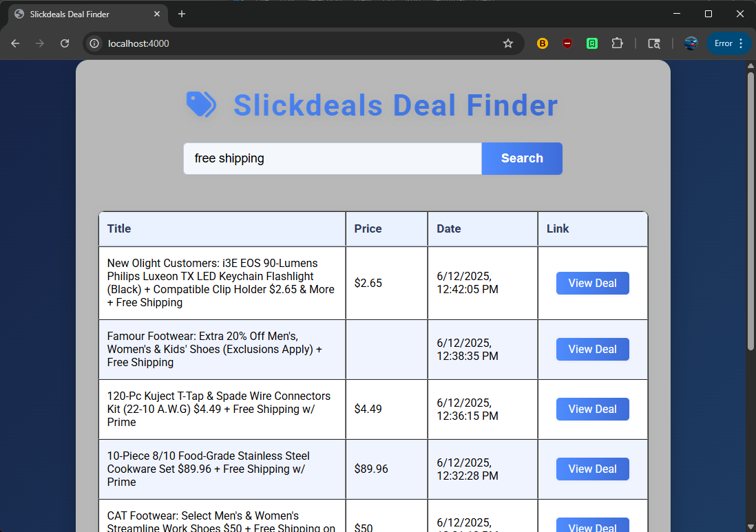View Deal for Olight keychain flashlight

coord(592,283)
